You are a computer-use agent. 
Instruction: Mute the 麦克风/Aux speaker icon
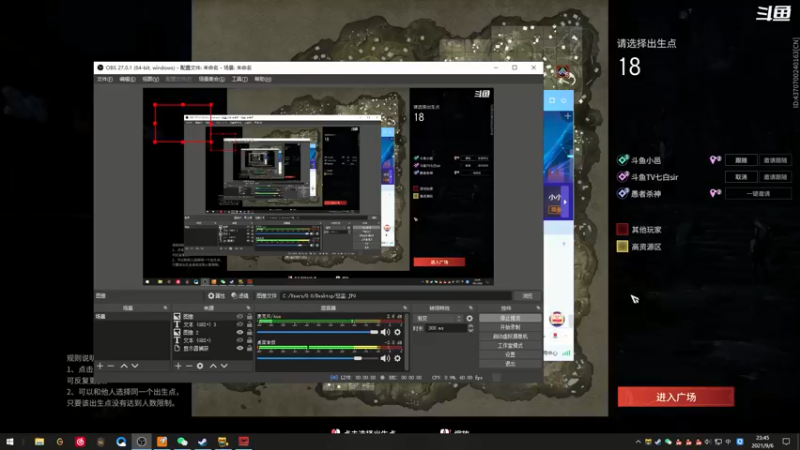pyautogui.click(x=385, y=332)
